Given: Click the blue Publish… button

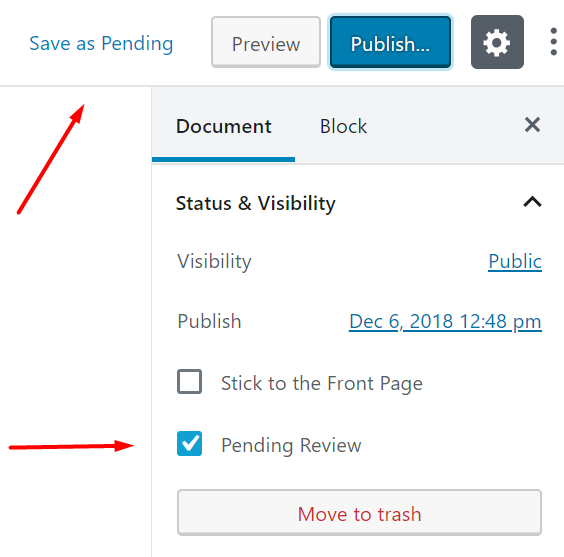Looking at the screenshot, I should coord(390,42).
